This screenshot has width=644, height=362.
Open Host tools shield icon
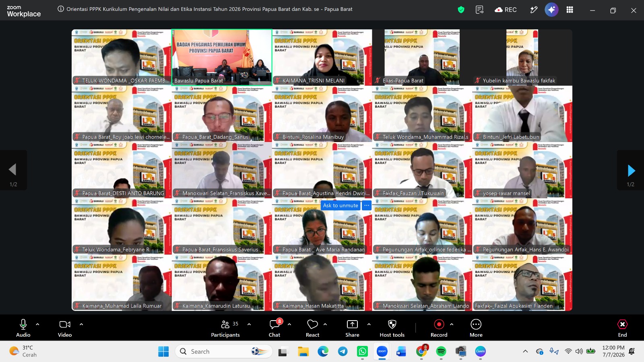[392, 328]
